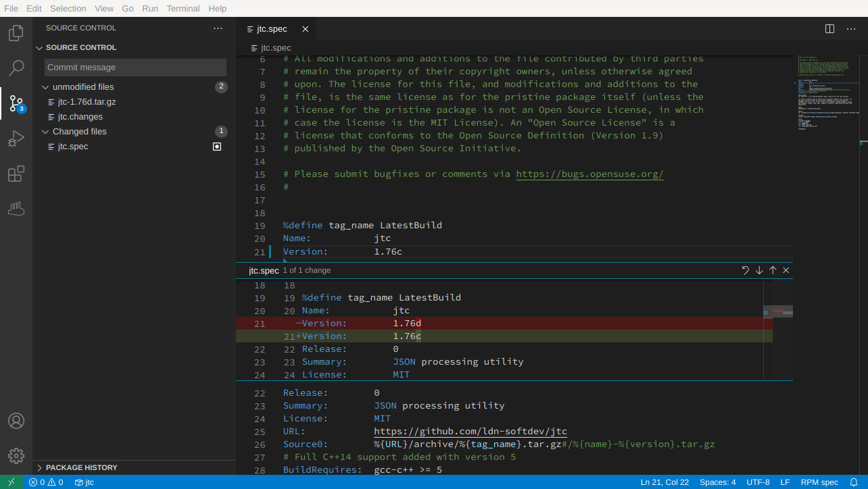Go to next change with the down-arrow icon
Screen dimensions: 868x489
pyautogui.click(x=758, y=269)
